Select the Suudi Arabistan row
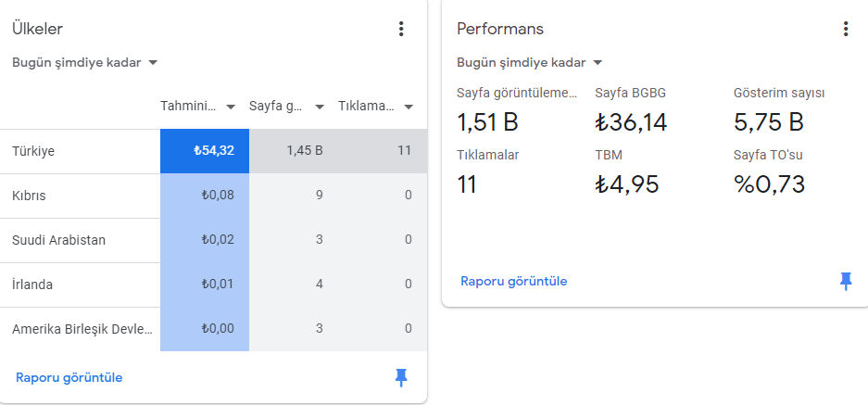The height and width of the screenshot is (405, 868). 214,240
